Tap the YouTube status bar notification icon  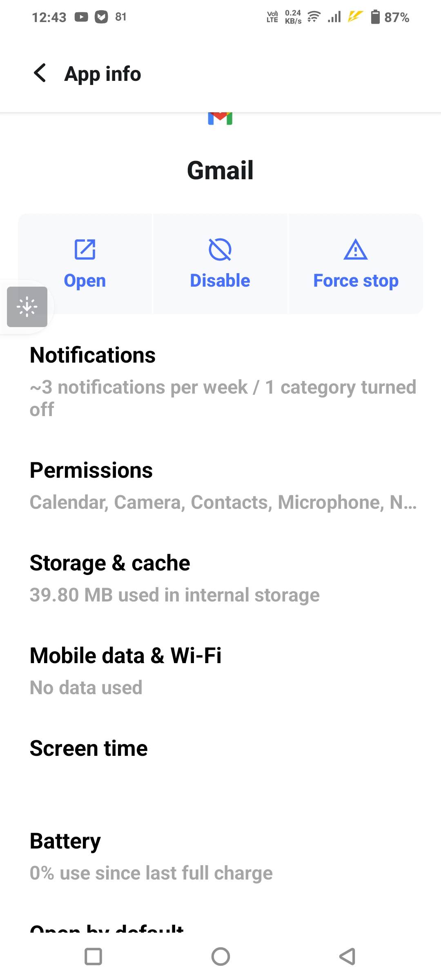(x=81, y=17)
